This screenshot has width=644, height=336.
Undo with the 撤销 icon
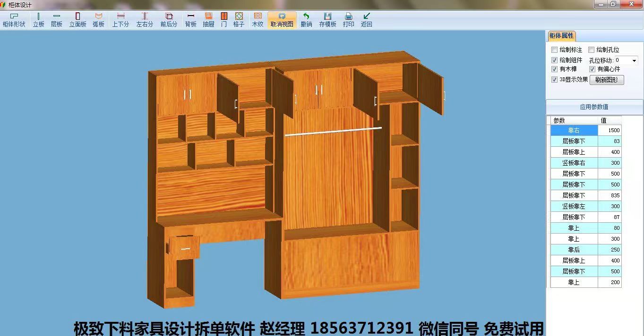[306, 20]
